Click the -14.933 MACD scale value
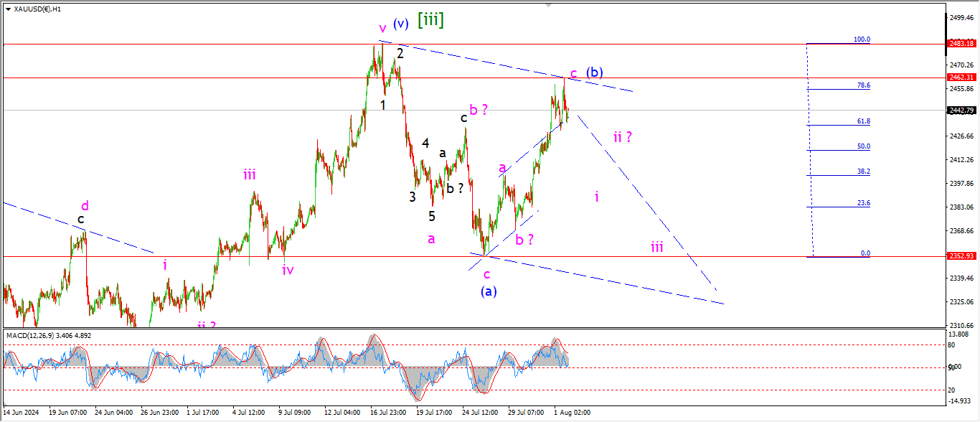 [x=960, y=401]
